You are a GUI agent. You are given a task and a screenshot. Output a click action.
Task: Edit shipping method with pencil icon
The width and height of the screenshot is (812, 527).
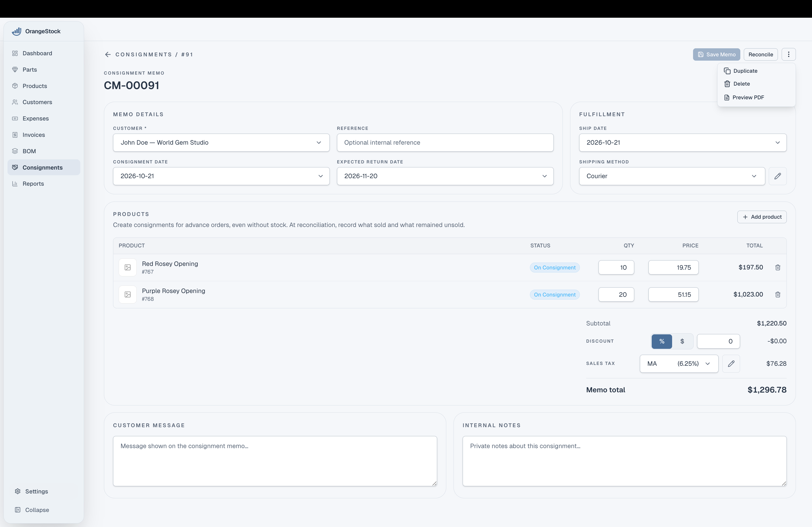[x=778, y=176]
